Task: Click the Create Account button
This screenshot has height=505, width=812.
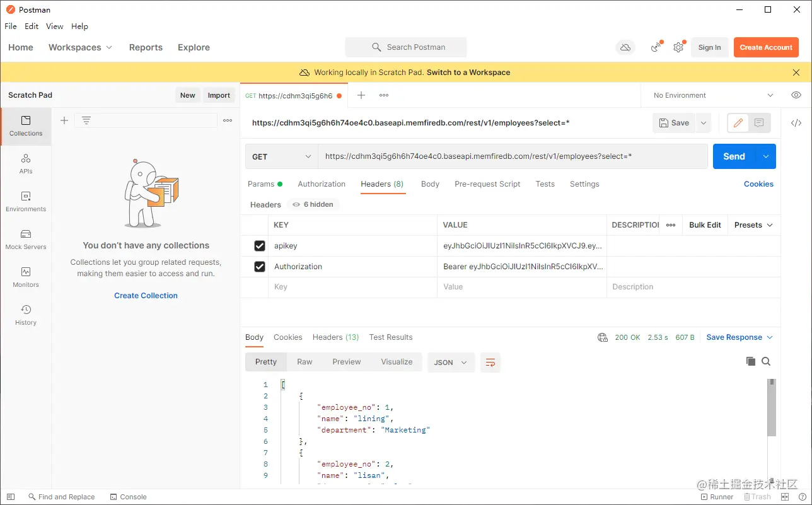Action: click(766, 47)
